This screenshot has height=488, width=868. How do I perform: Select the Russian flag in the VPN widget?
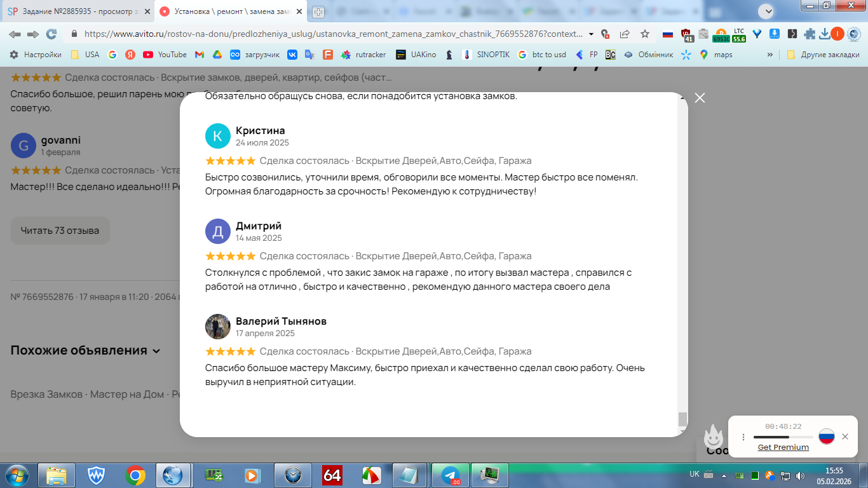click(x=826, y=437)
